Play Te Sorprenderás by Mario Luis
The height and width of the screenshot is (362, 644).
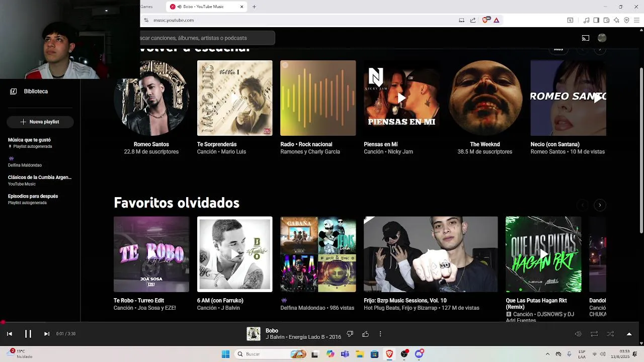tap(234, 98)
